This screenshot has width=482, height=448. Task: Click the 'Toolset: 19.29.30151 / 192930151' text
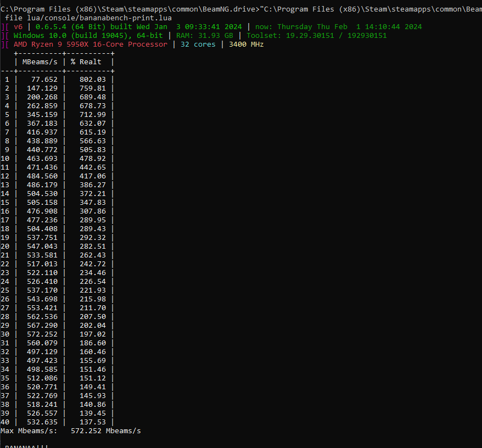point(317,36)
